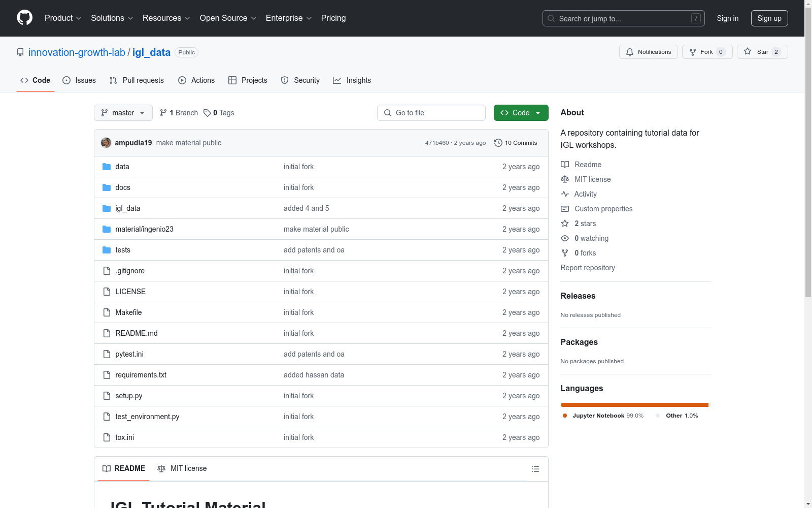
Task: Click the setup.py file icon
Action: (x=107, y=396)
